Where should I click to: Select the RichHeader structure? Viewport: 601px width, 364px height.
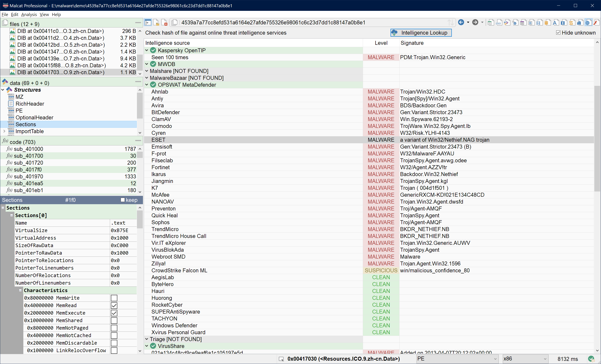click(x=30, y=104)
